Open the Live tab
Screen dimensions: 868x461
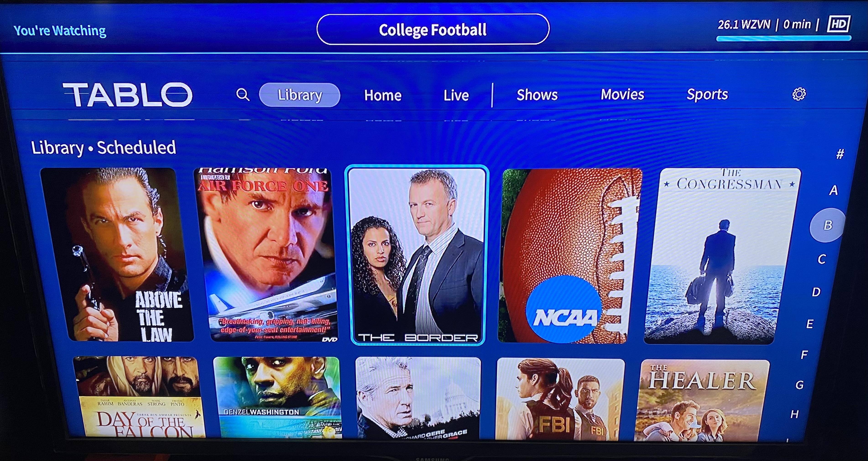coord(456,95)
